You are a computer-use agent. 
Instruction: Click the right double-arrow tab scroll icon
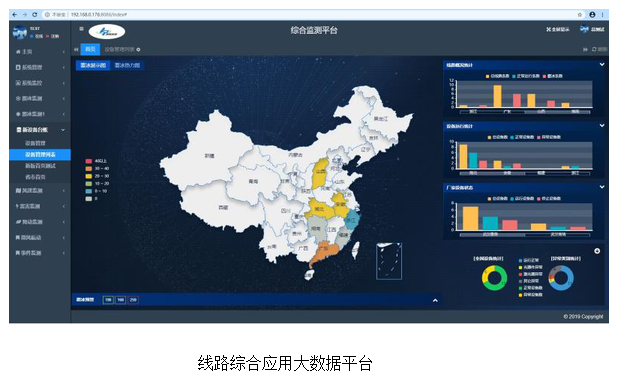point(585,49)
